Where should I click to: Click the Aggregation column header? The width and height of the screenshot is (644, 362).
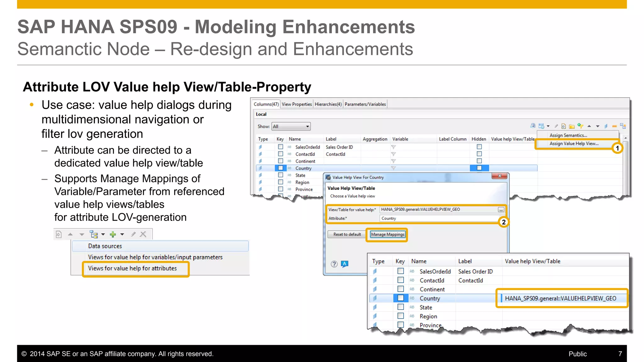tap(375, 139)
